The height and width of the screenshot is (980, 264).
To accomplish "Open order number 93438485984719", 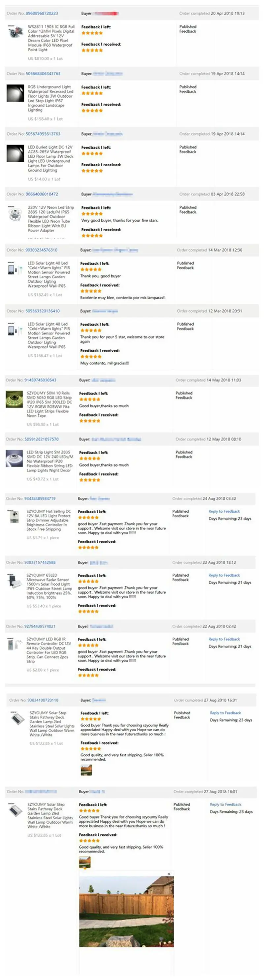I will [x=40, y=498].
